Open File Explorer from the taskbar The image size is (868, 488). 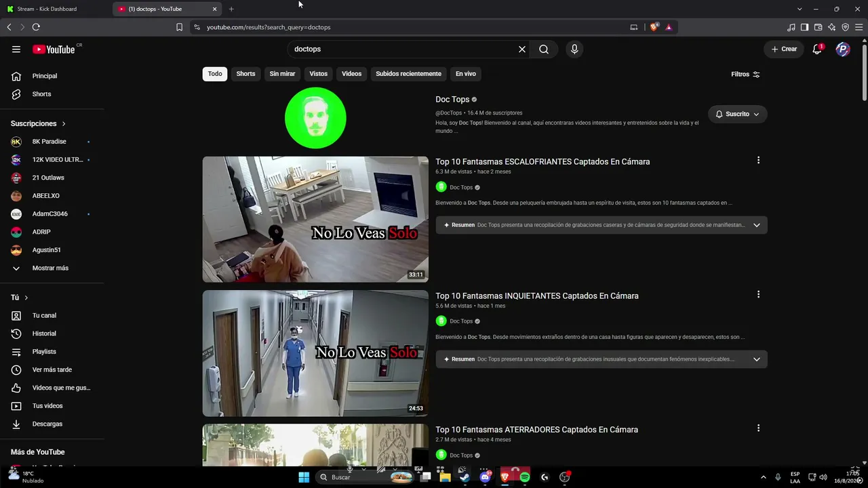[445, 477]
